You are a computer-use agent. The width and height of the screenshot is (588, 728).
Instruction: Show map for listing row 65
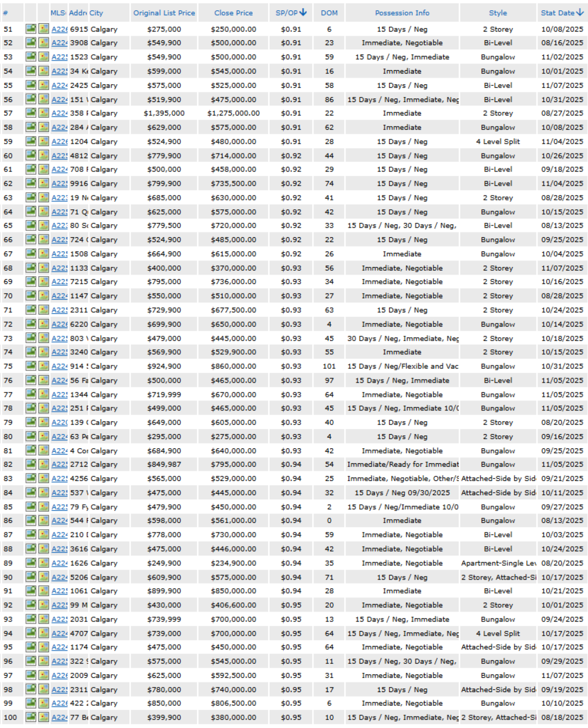click(x=44, y=226)
